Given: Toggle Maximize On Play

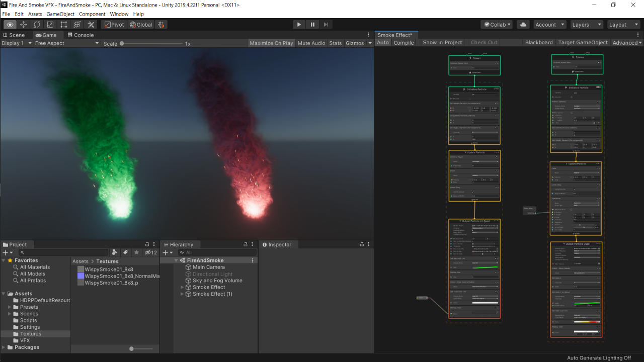Looking at the screenshot, I should [x=271, y=43].
